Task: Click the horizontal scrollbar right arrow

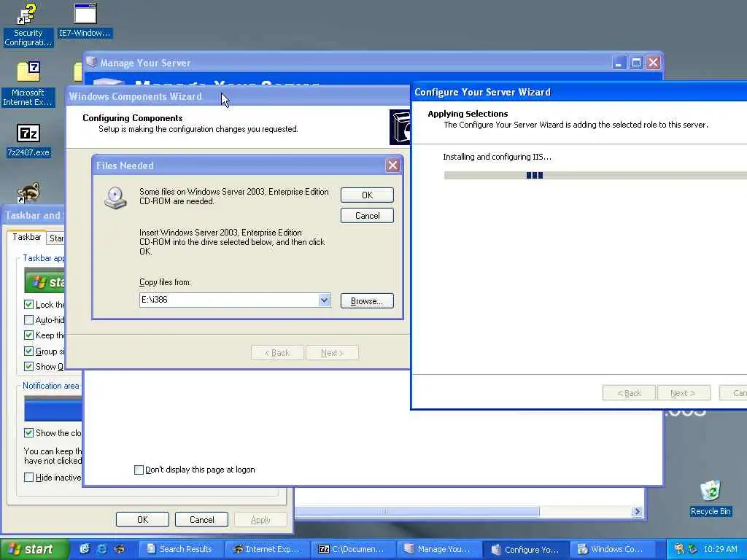Action: coord(637,511)
